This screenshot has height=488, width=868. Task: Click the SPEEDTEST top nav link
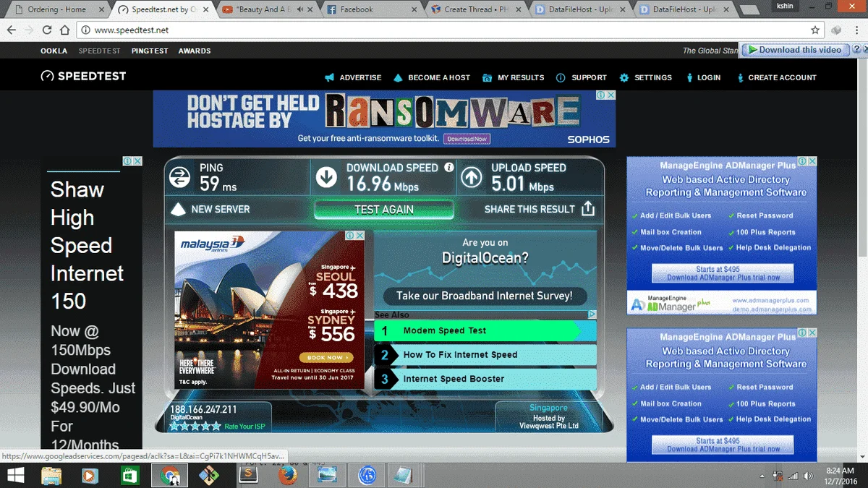tap(100, 51)
